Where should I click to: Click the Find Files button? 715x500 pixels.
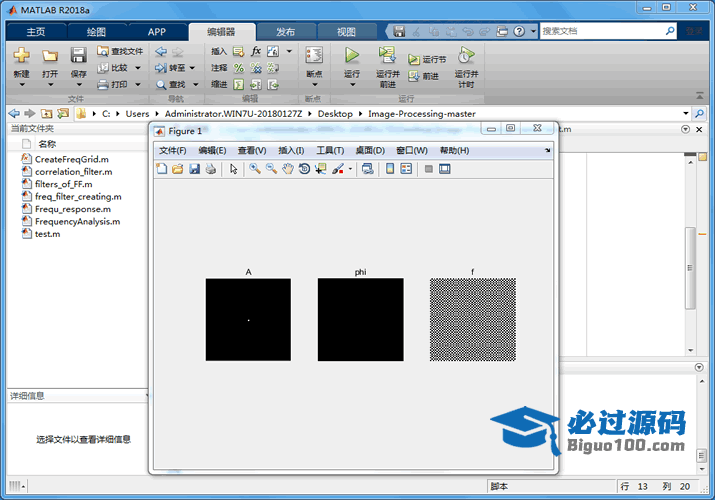pos(120,51)
